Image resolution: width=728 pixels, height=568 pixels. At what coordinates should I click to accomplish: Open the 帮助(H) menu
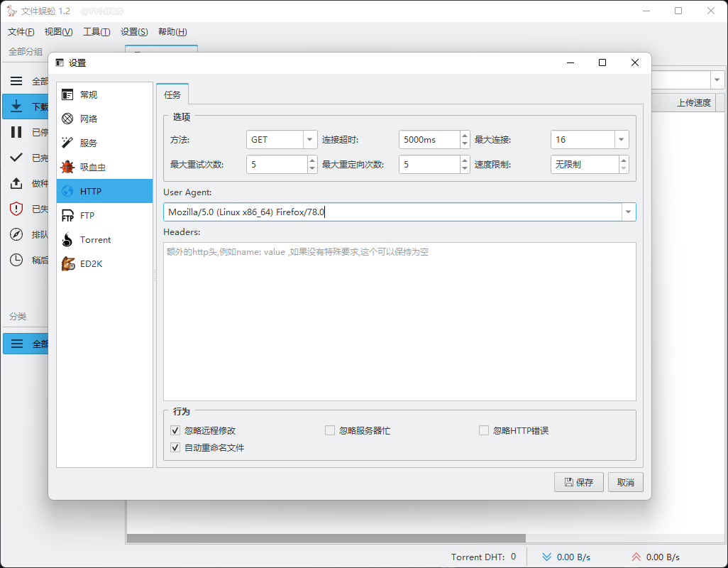(172, 31)
